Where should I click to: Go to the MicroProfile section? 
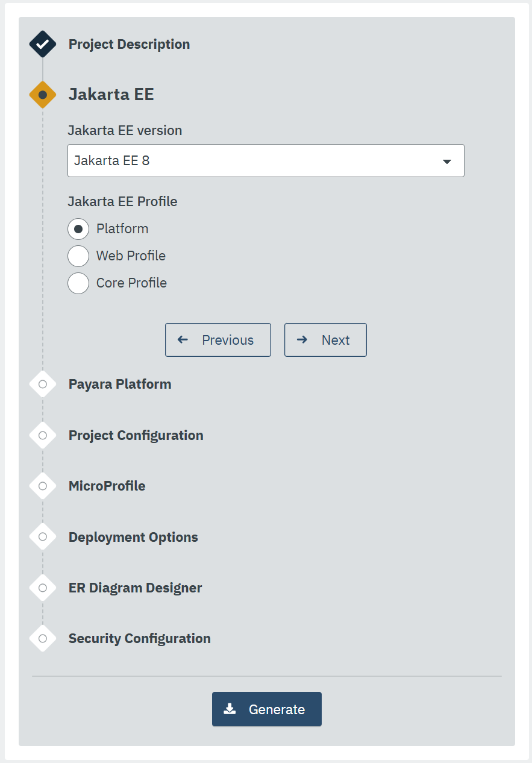click(107, 485)
